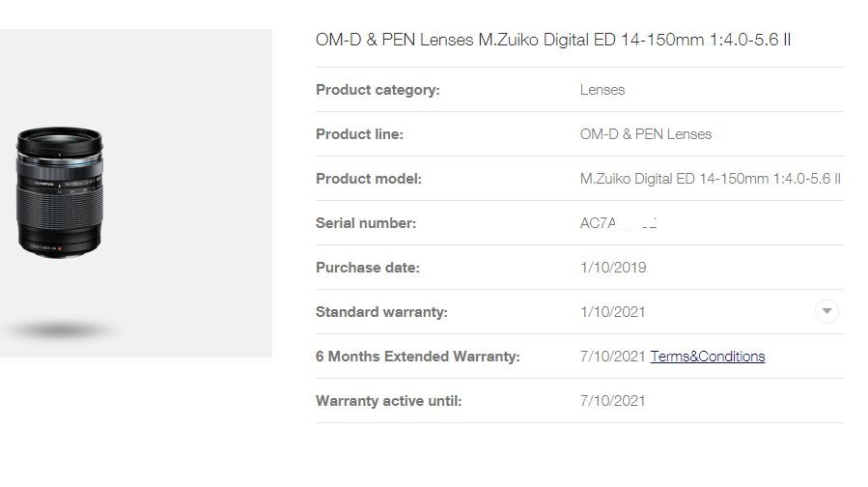This screenshot has height=487, width=868.
Task: Select the AC7A serial number value
Action: point(618,222)
